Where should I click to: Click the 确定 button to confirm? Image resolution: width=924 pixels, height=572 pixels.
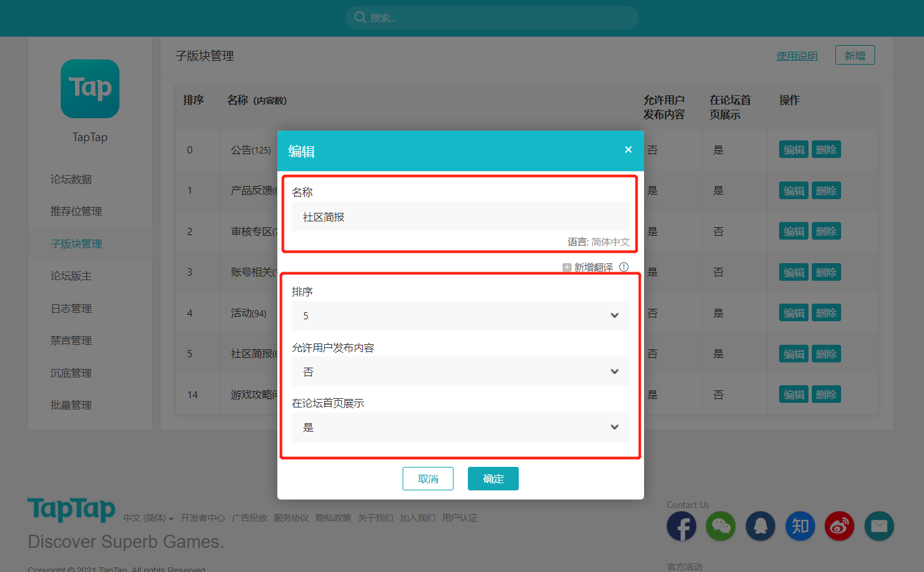coord(493,479)
